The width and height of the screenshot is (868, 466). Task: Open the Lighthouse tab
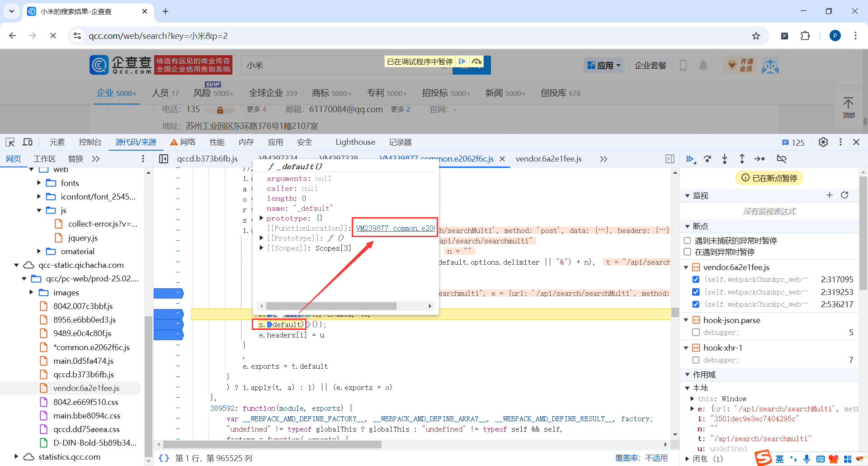(x=355, y=142)
